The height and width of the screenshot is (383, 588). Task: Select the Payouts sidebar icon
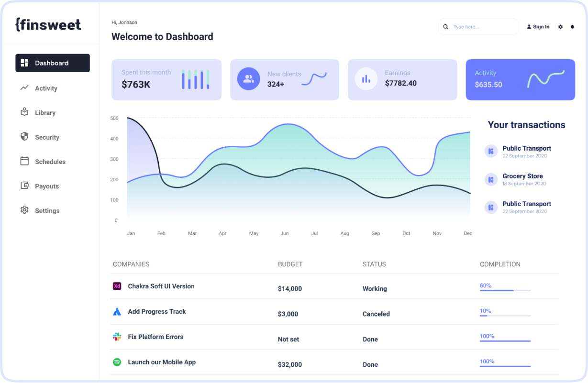tap(24, 186)
